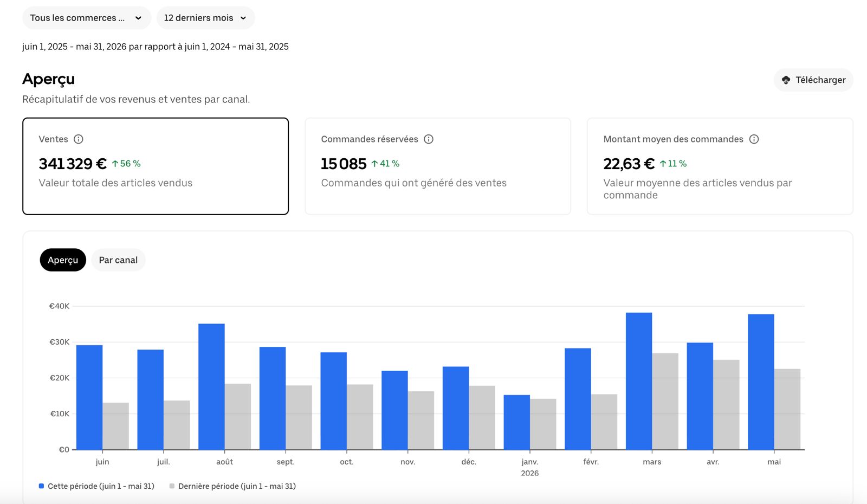Image resolution: width=867 pixels, height=504 pixels.
Task: Select the Ventes summary card
Action: click(x=156, y=166)
